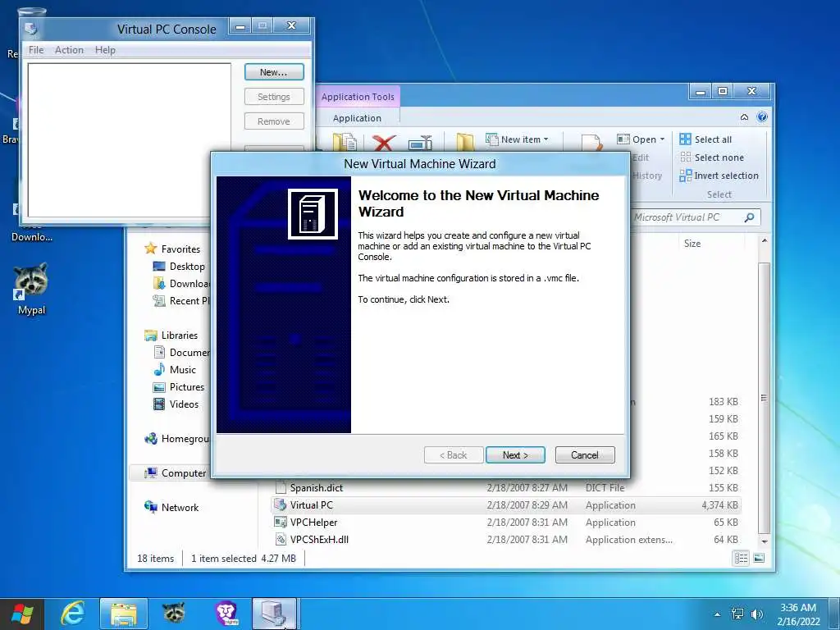Click Select none in Explorer ribbon
Screen dimensions: 840x630
point(712,157)
